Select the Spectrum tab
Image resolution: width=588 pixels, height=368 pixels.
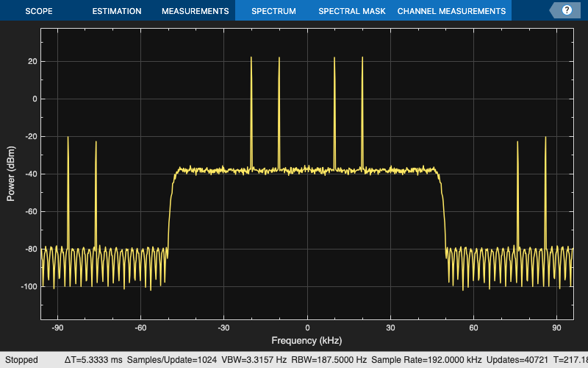point(273,11)
